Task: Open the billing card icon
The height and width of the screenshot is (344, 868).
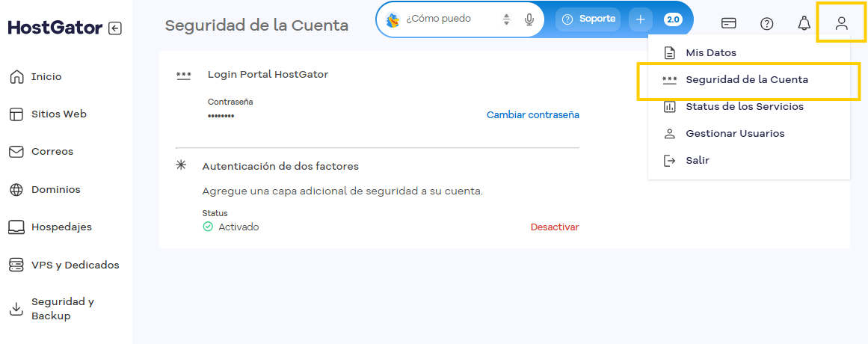Action: pos(729,23)
